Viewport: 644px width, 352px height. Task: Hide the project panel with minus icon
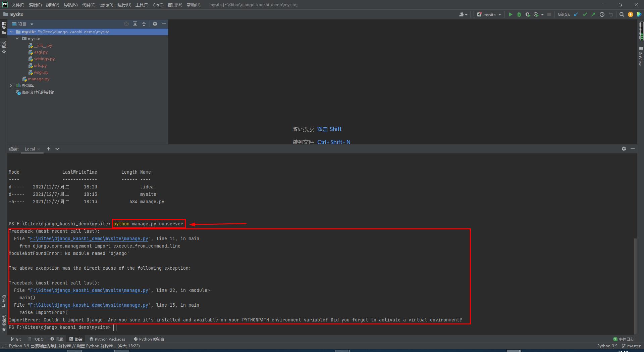164,24
